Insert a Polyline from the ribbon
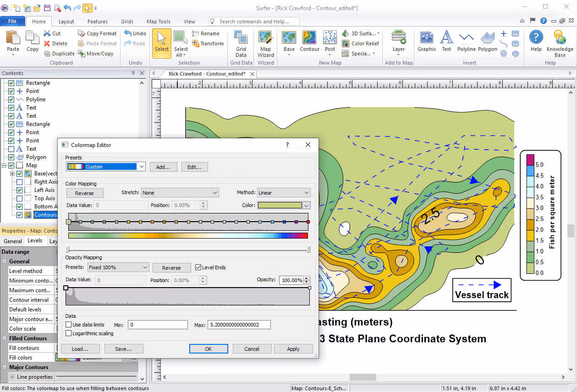Viewport: 577px width, 392px height. pyautogui.click(x=467, y=42)
